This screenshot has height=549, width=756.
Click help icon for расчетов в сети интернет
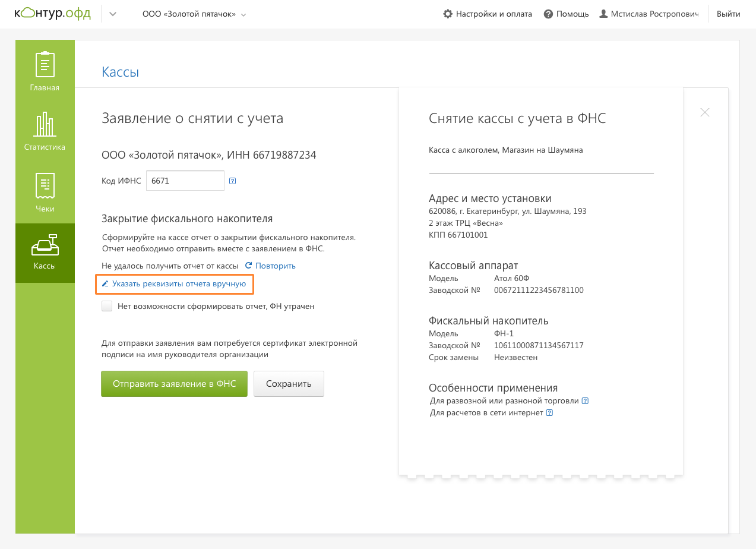point(549,413)
